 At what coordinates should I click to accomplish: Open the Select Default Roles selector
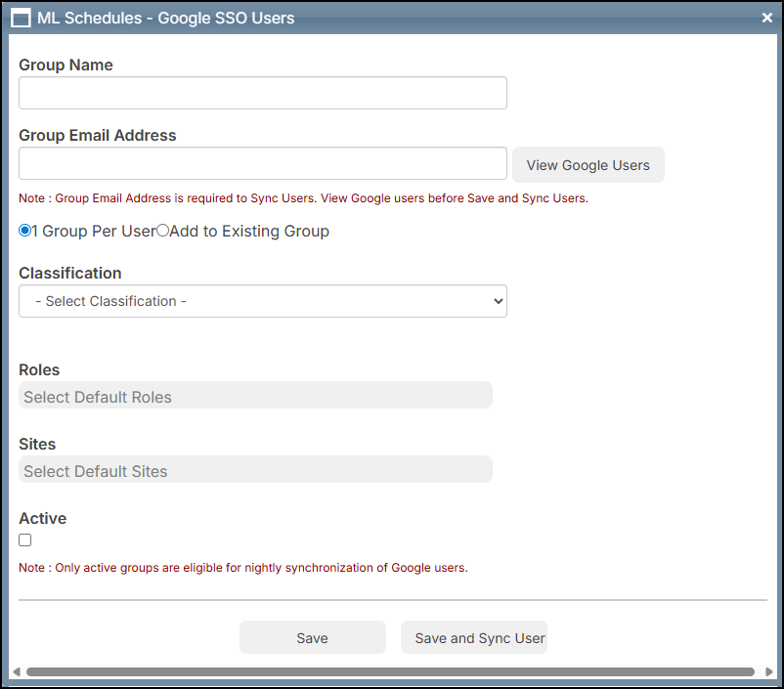click(x=255, y=396)
